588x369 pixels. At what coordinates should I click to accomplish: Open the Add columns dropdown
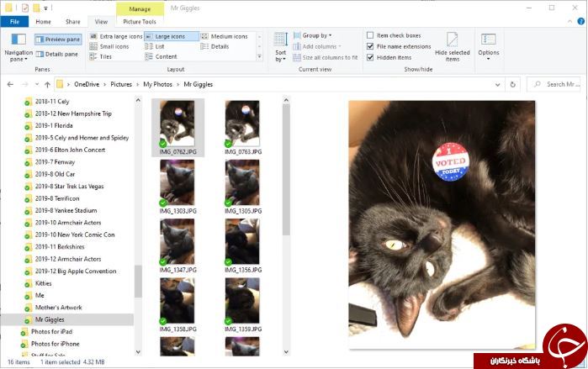317,46
